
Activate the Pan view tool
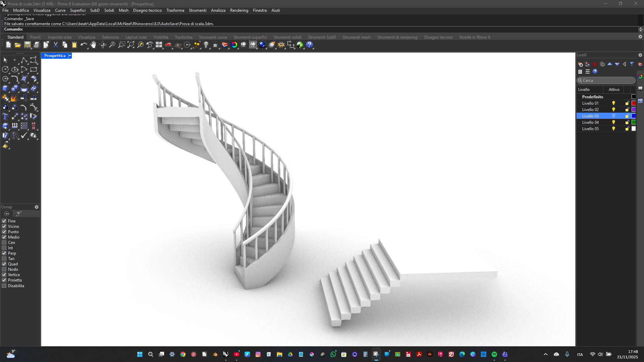click(93, 45)
